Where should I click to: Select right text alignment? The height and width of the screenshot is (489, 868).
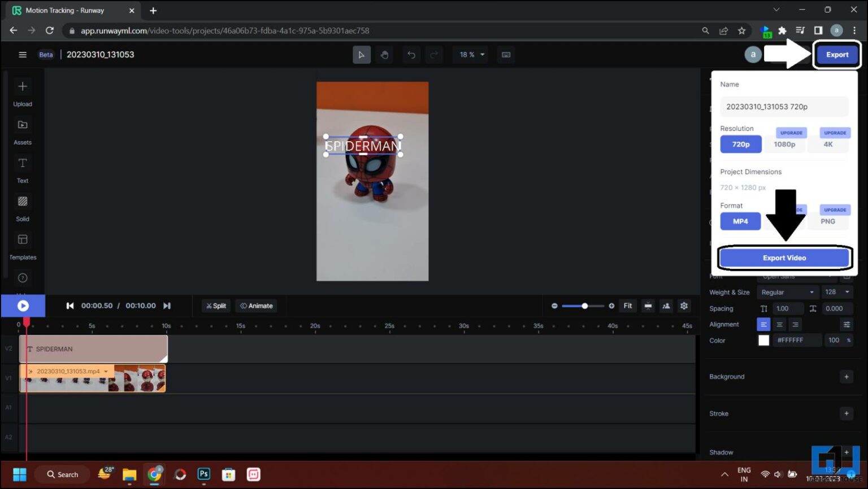(x=795, y=324)
